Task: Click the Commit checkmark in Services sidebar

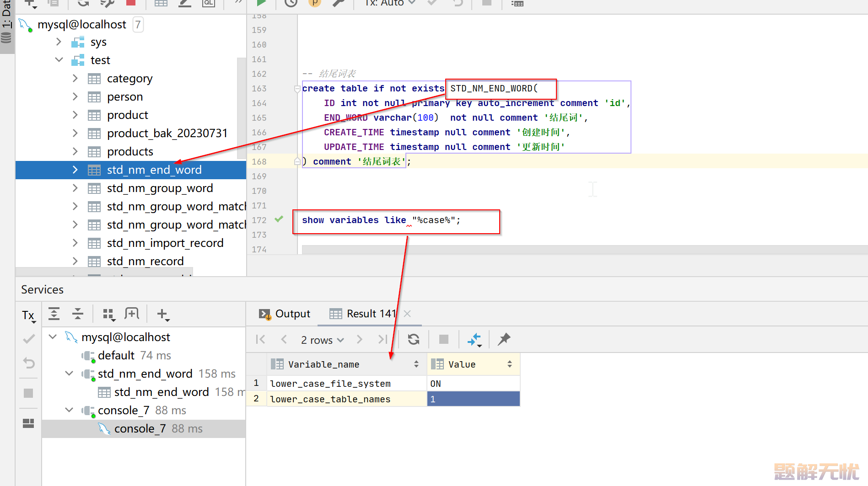Action: (x=28, y=339)
